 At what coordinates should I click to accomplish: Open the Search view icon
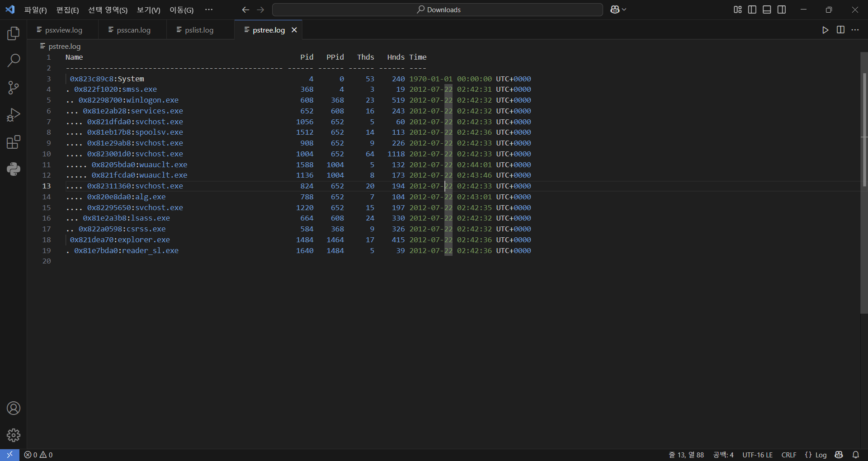point(14,61)
